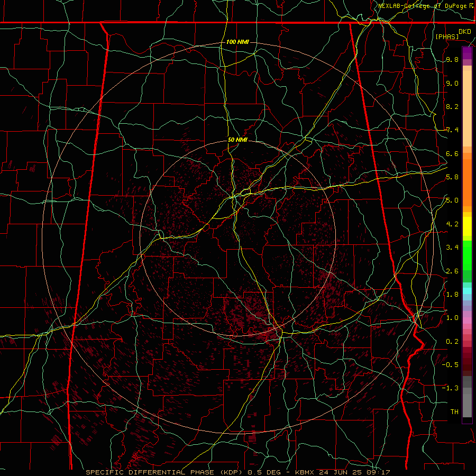Pick the bright green segment of color scale

click(x=467, y=255)
